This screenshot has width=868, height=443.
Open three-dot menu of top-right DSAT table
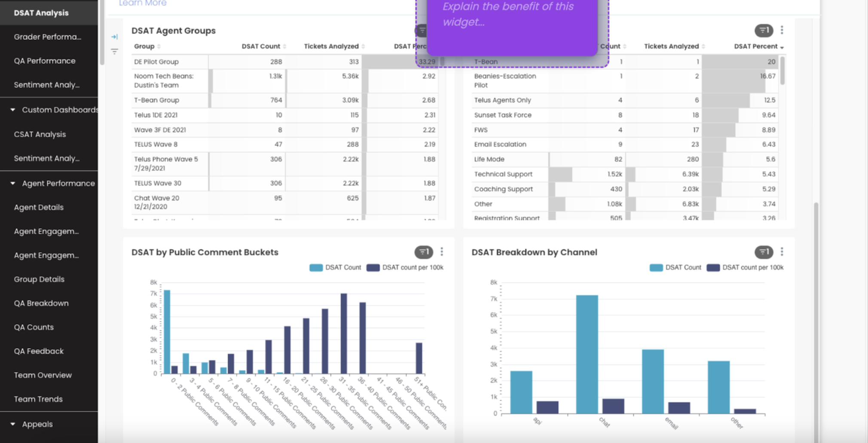pyautogui.click(x=782, y=30)
